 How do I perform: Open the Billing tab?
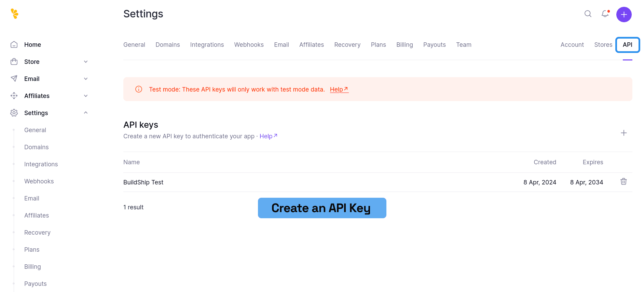405,45
